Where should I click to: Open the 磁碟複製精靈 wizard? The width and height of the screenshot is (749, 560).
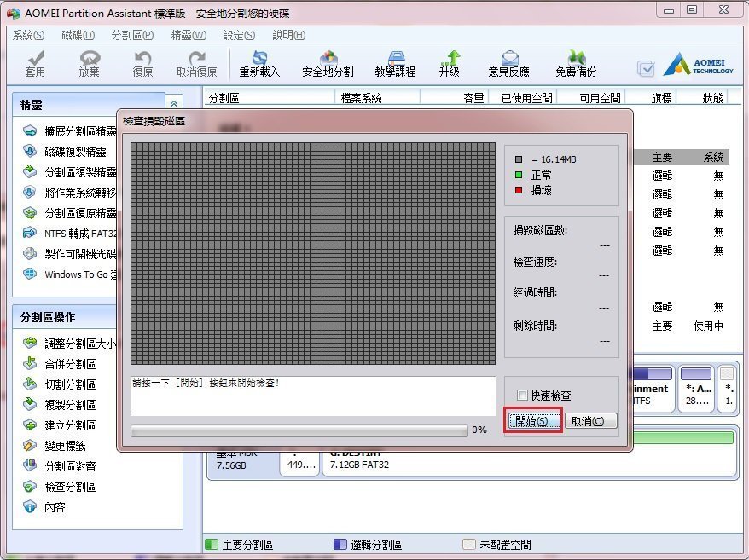click(65, 152)
